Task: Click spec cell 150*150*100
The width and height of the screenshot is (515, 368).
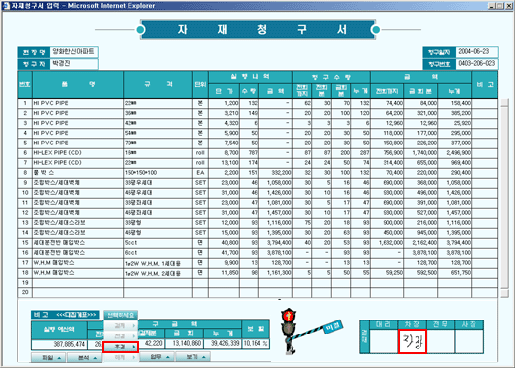Action: (158, 173)
